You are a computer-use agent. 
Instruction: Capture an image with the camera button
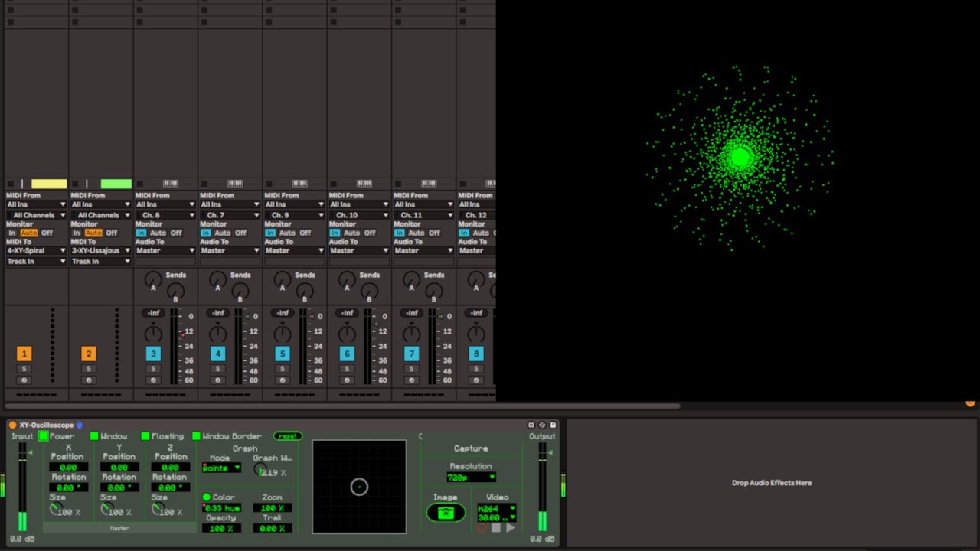tap(446, 513)
